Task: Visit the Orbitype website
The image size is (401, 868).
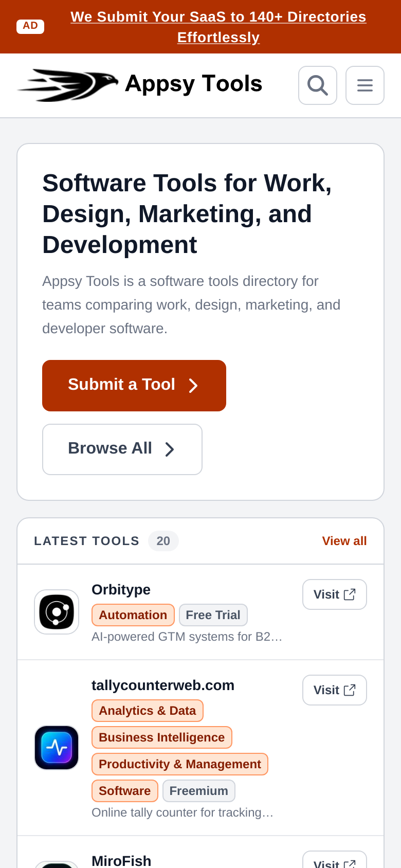Action: point(335,594)
